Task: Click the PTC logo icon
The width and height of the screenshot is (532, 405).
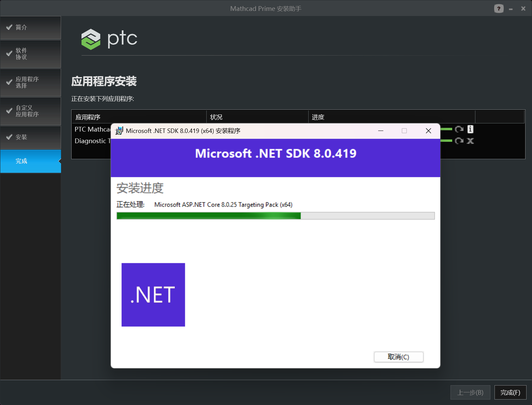Action: tap(90, 39)
